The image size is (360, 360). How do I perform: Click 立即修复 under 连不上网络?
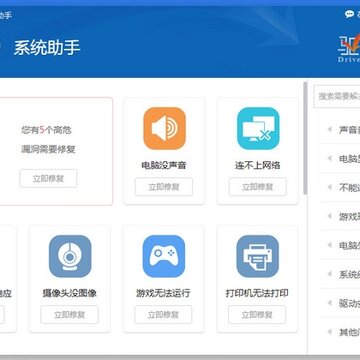click(258, 187)
